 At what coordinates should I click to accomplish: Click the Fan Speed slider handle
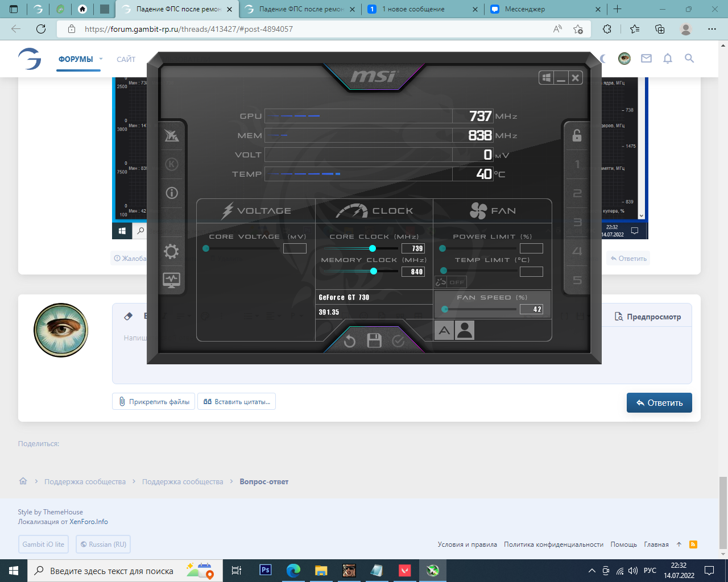[445, 309]
